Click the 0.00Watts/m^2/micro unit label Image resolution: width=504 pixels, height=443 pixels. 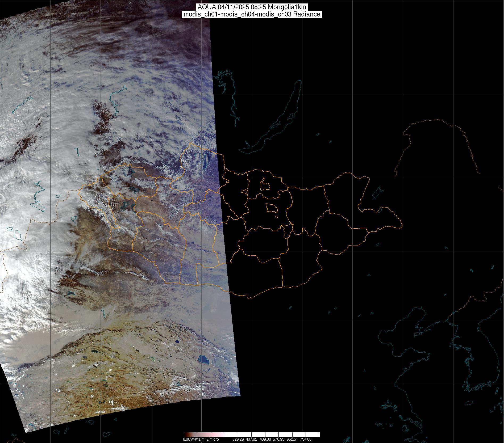(x=201, y=439)
